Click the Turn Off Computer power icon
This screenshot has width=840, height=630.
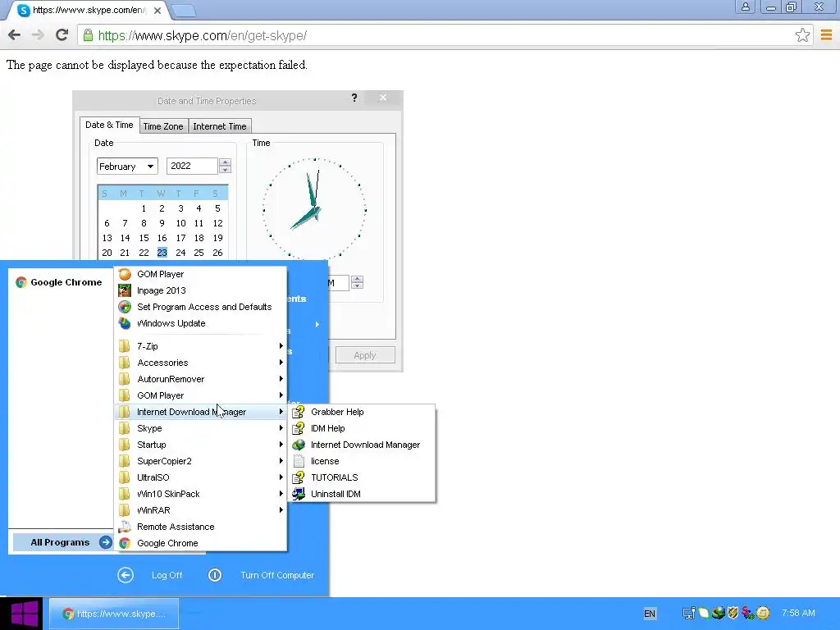point(215,575)
